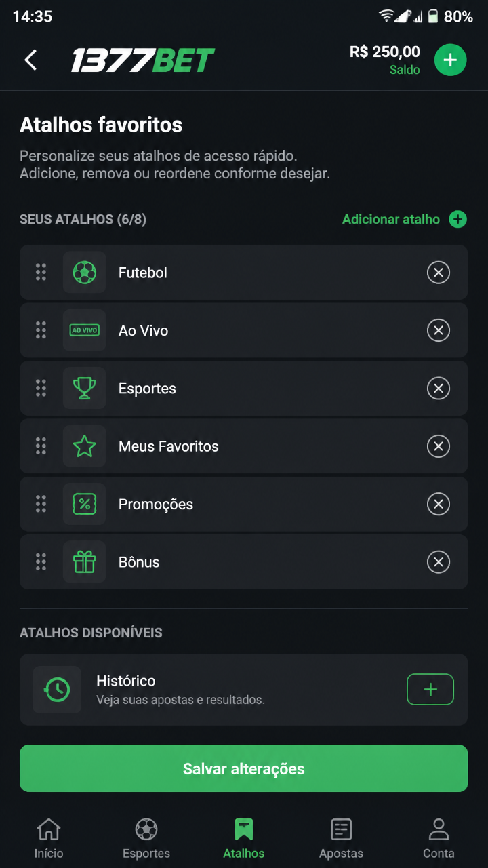The image size is (488, 868).
Task: Open the Início bottom tab
Action: tap(49, 838)
